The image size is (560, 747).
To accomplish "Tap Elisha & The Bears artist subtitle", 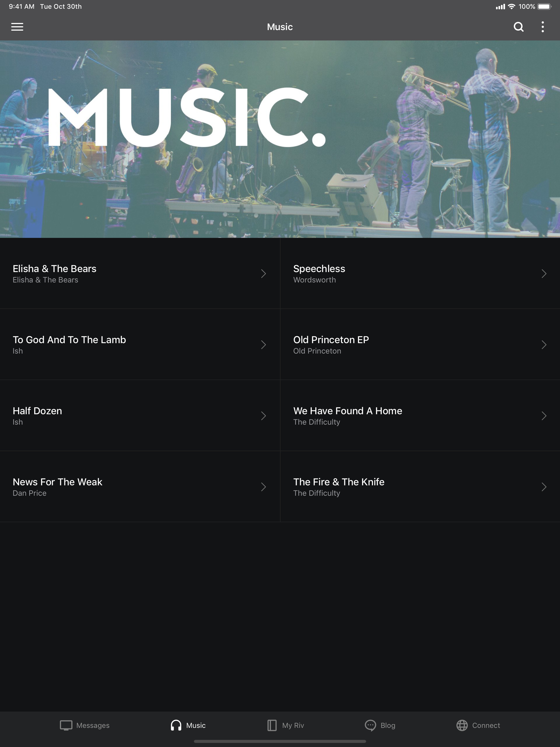I will tap(45, 280).
